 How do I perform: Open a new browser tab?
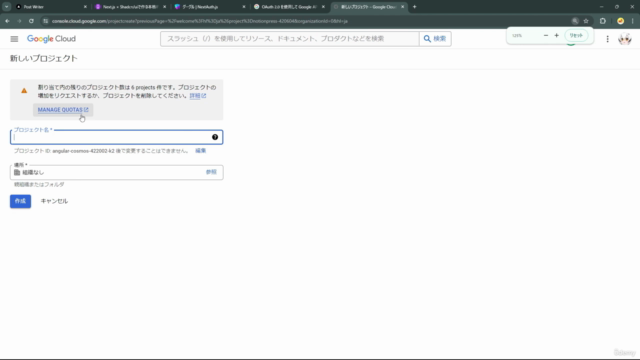415,7
